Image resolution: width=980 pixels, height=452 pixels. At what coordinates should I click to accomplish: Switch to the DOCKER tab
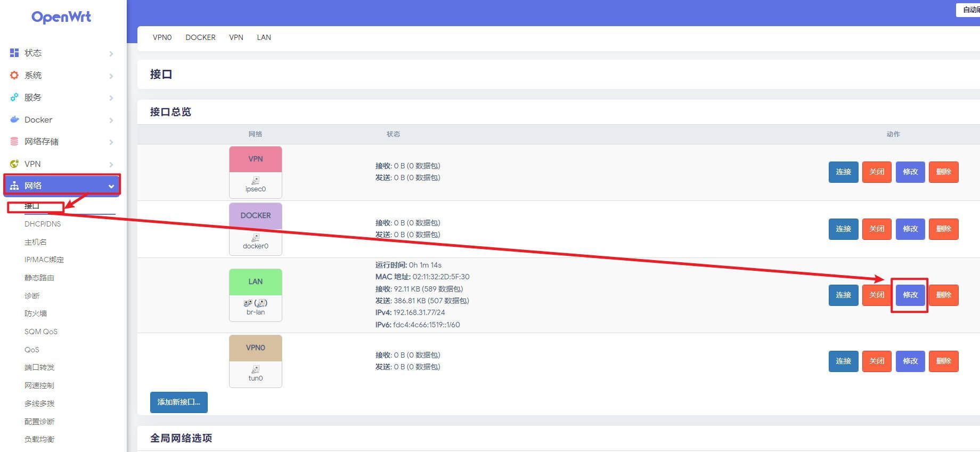[x=200, y=37]
